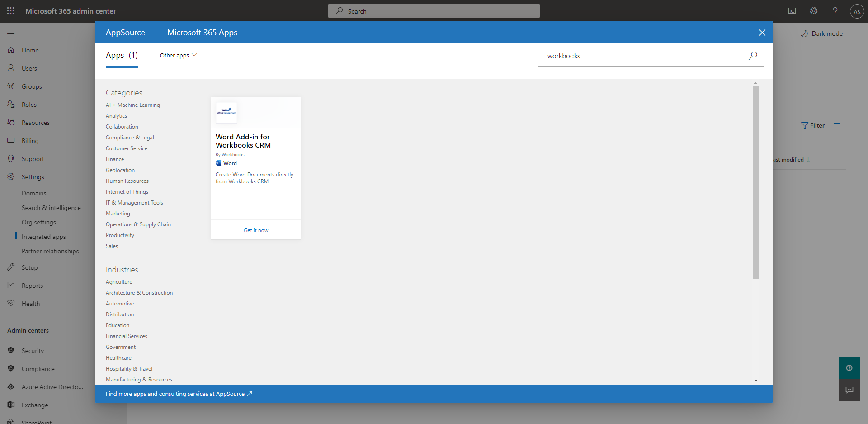Click the scrollbar down arrow in dialog
This screenshot has width=868, height=424.
click(755, 381)
